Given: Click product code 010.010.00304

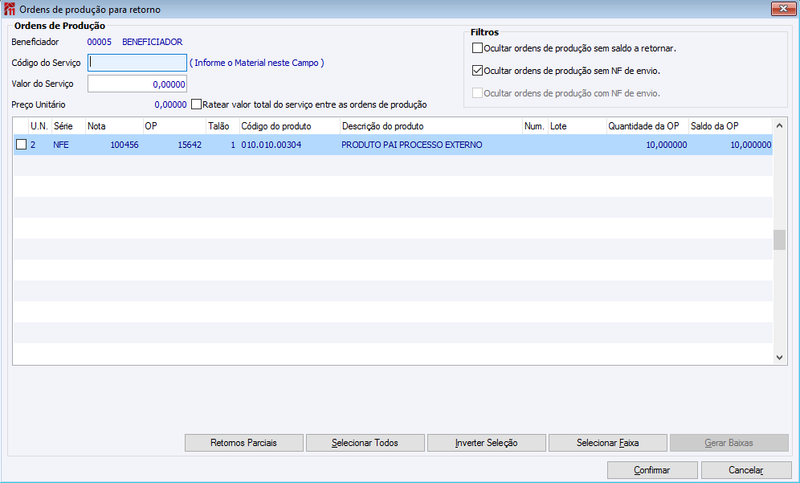Looking at the screenshot, I should [x=271, y=145].
